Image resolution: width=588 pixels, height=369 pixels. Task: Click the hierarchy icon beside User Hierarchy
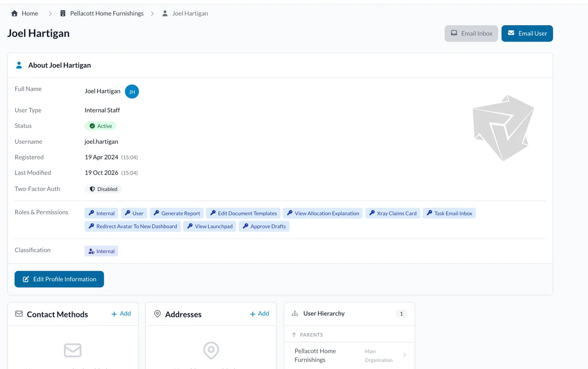click(x=295, y=314)
